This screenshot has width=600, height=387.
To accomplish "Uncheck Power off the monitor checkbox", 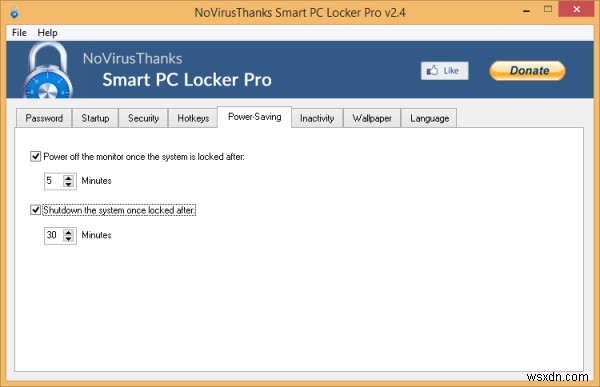I will (35, 156).
